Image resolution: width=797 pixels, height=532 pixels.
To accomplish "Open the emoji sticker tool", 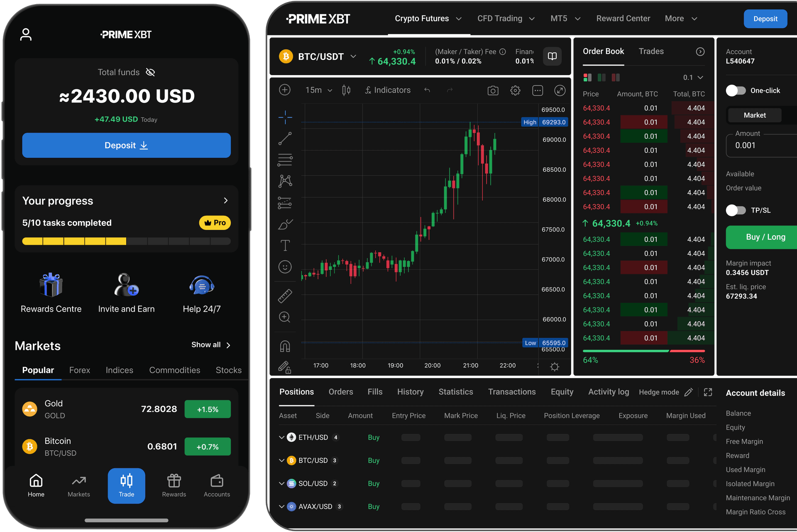I will pyautogui.click(x=285, y=267).
